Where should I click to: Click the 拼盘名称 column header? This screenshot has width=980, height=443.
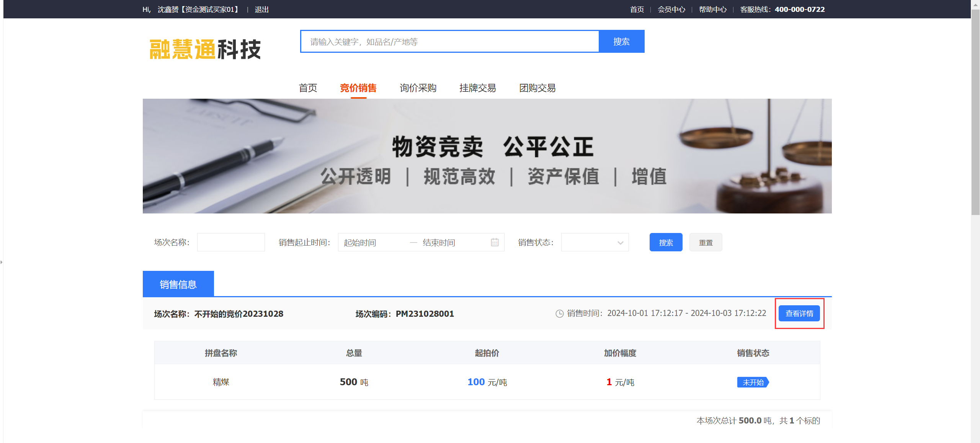pyautogui.click(x=221, y=353)
